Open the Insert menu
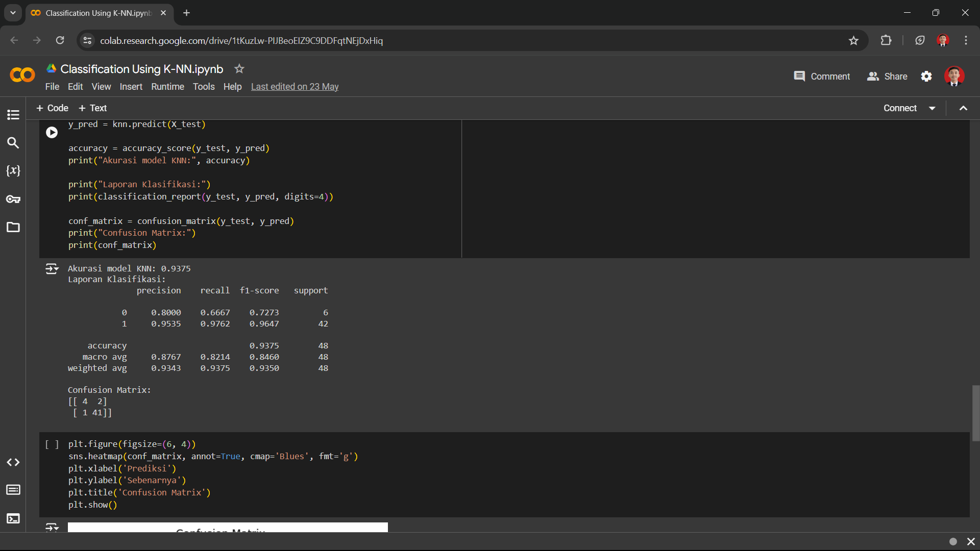 tap(131, 87)
